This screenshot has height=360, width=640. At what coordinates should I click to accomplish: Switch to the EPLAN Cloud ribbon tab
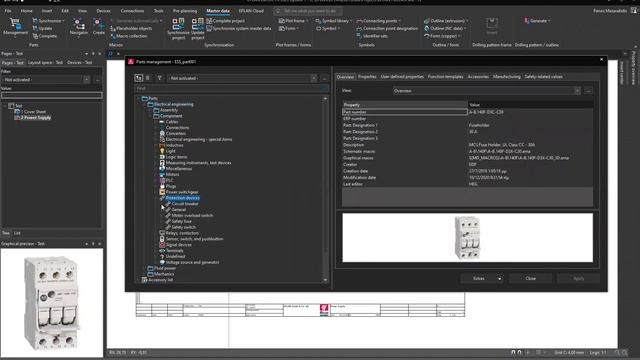251,11
